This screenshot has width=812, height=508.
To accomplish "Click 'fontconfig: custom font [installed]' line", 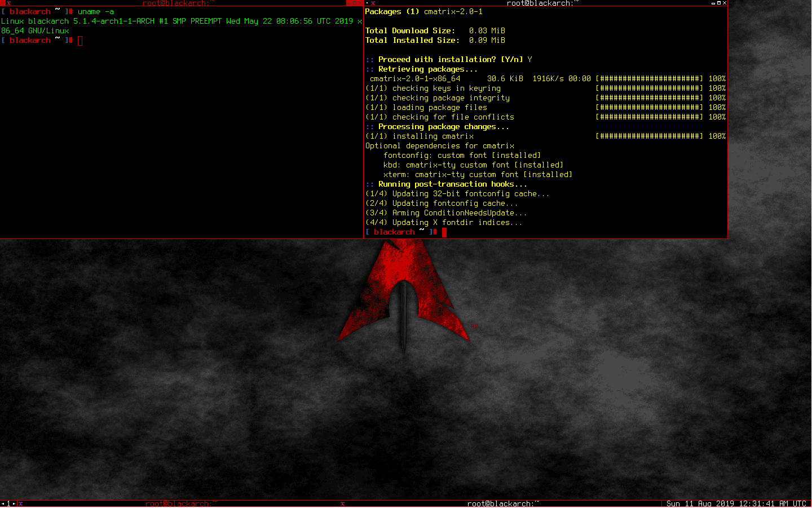I will point(462,156).
